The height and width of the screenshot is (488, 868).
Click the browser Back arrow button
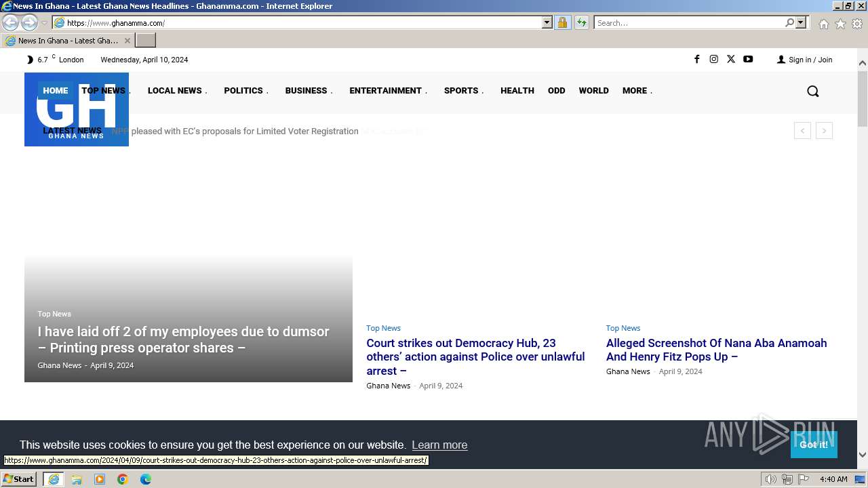(10, 22)
